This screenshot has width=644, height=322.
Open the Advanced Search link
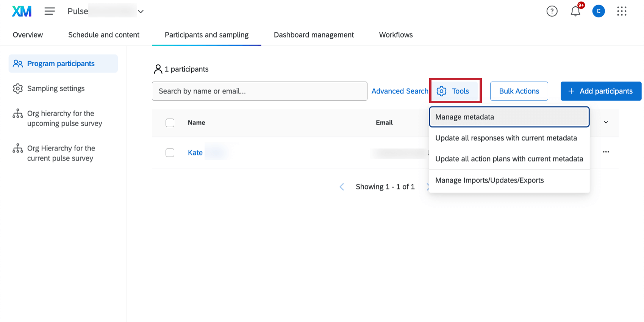pyautogui.click(x=400, y=91)
